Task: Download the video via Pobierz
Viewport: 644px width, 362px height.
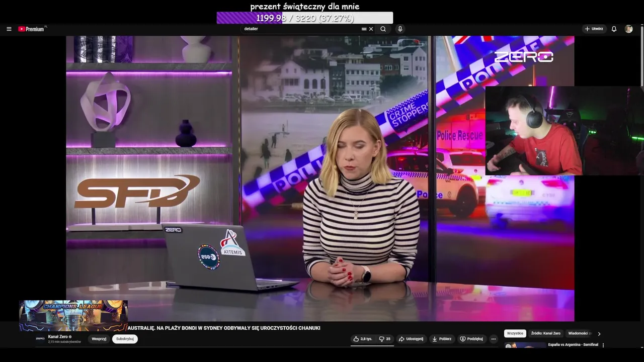Action: tap(442, 339)
